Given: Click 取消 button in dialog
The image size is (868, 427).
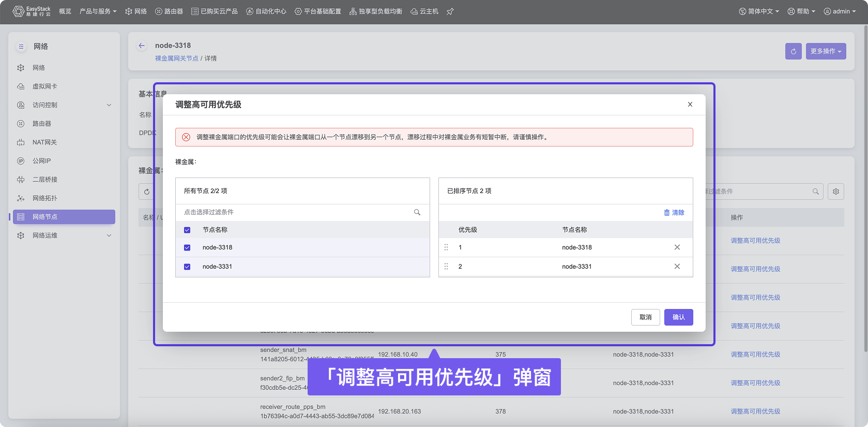Looking at the screenshot, I should 646,317.
